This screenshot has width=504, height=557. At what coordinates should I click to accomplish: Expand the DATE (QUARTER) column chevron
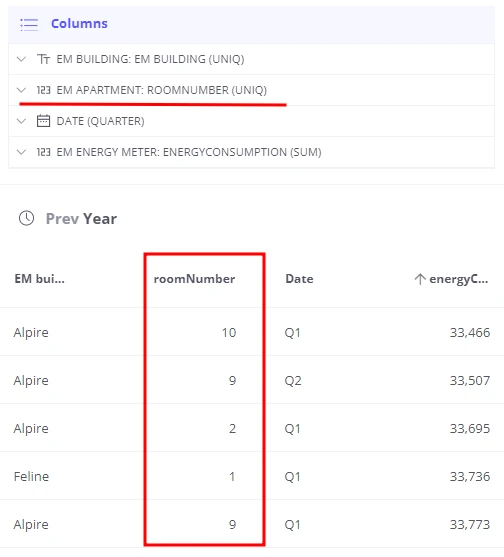(22, 121)
